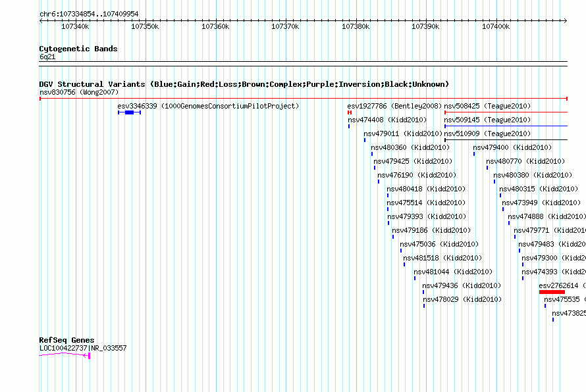Click the blue esv3346339 gain feature bar
Viewport: 586px width, 392px height.
point(129,112)
